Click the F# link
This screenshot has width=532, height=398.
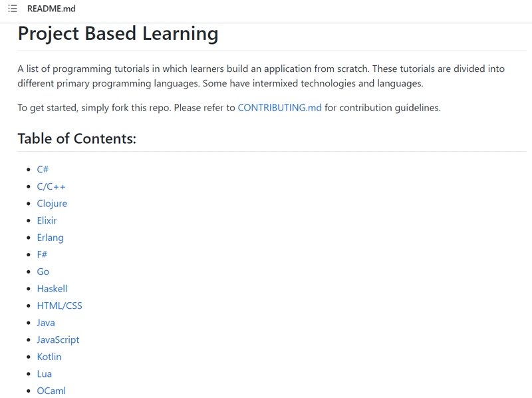pos(42,254)
